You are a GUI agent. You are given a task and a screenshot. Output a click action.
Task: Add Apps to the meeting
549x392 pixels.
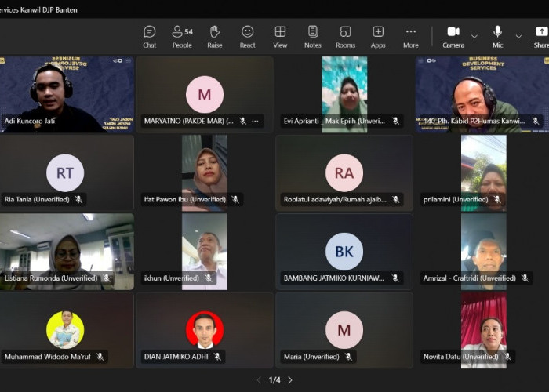click(x=378, y=36)
